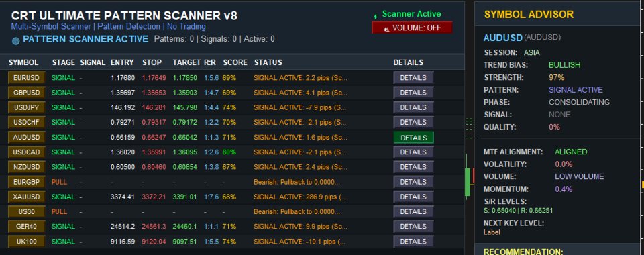Pick the XAUUSD symbol button

click(26, 197)
